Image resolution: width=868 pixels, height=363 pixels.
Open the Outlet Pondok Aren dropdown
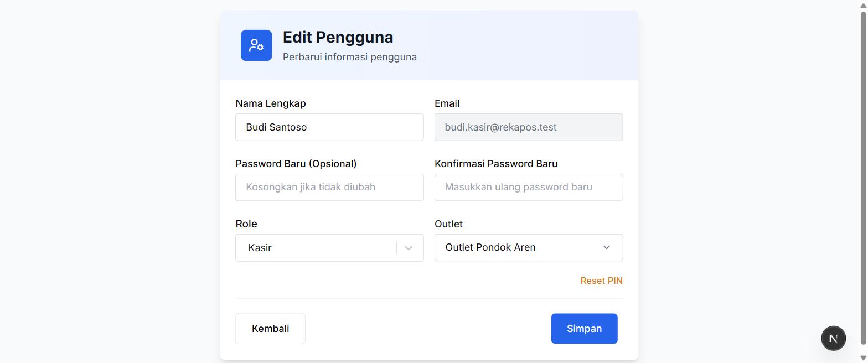click(x=529, y=247)
